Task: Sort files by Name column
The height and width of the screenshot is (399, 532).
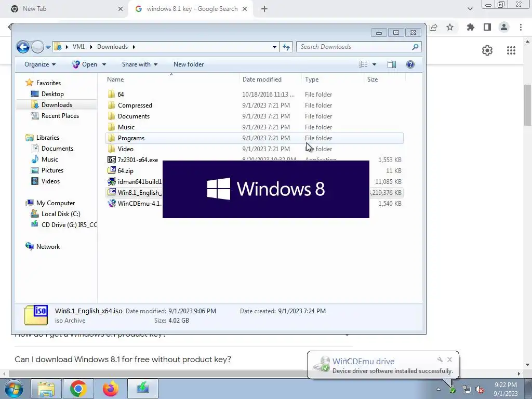Action: 115,79
